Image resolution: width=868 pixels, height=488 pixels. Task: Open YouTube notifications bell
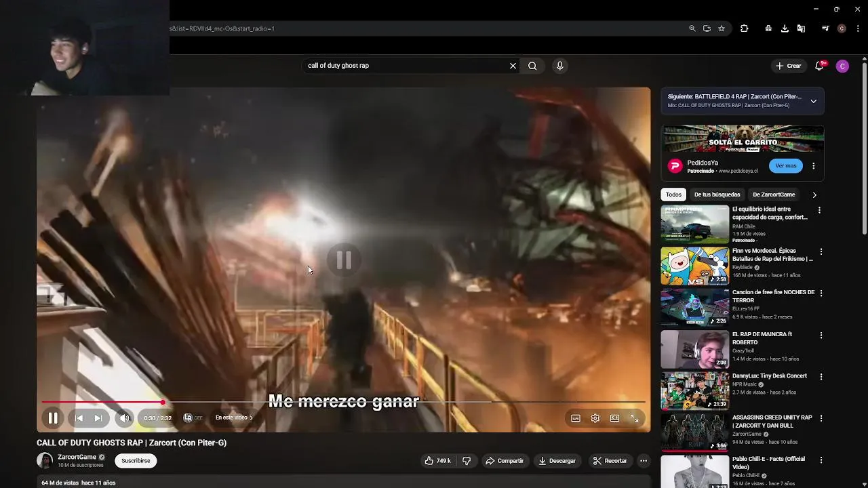[820, 66]
